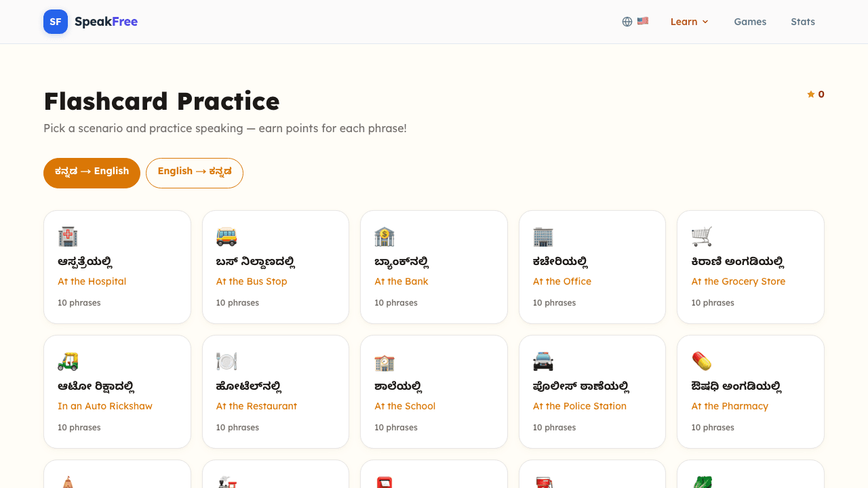Go to the Games section

pyautogui.click(x=750, y=22)
